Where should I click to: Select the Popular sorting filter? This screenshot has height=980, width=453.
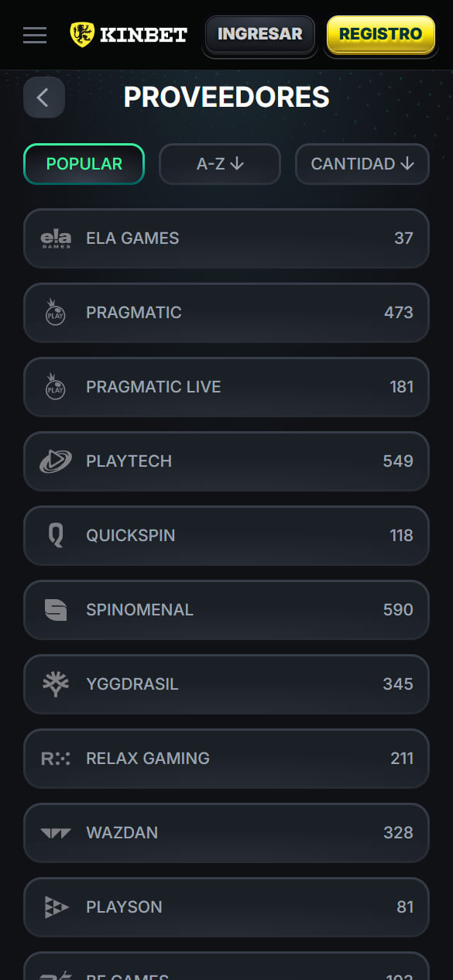click(84, 164)
